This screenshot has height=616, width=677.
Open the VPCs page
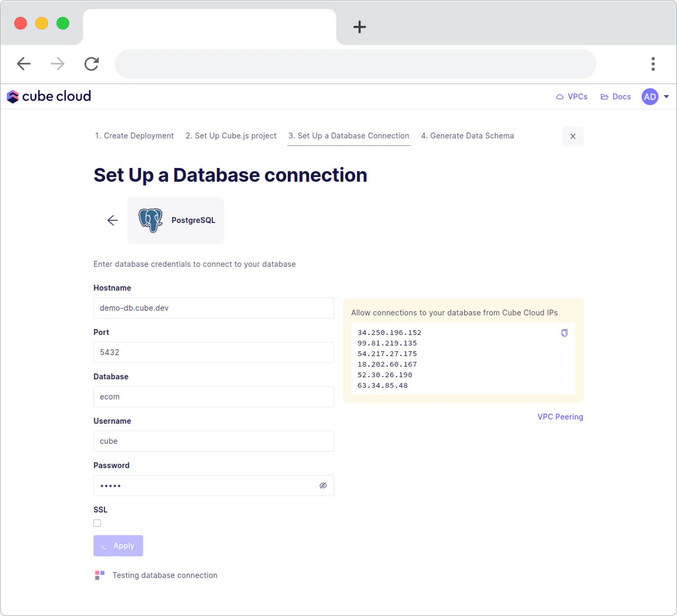[572, 97]
